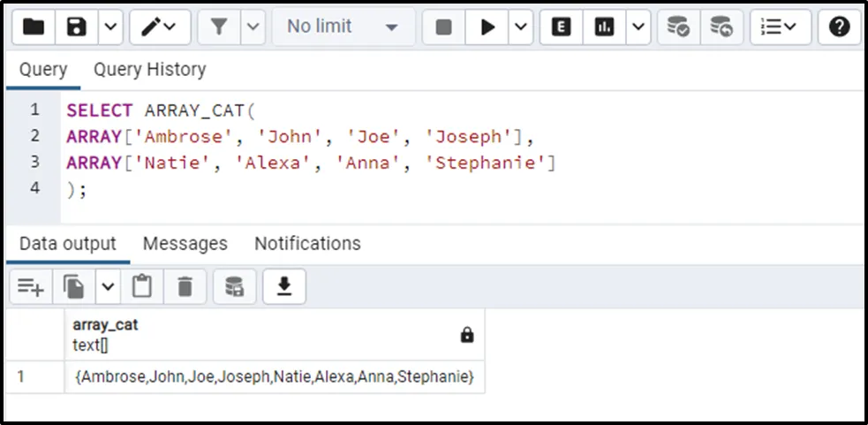Image resolution: width=868 pixels, height=425 pixels.
Task: Switch to the Messages tab
Action: (185, 243)
